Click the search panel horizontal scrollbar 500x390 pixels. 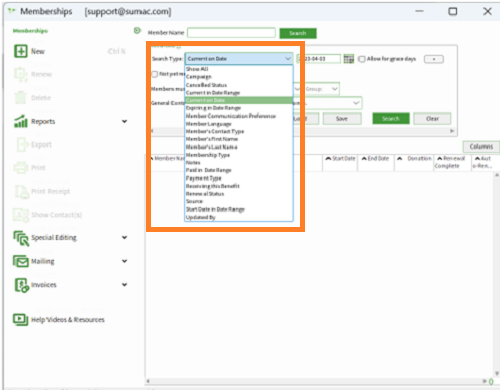[x=303, y=131]
